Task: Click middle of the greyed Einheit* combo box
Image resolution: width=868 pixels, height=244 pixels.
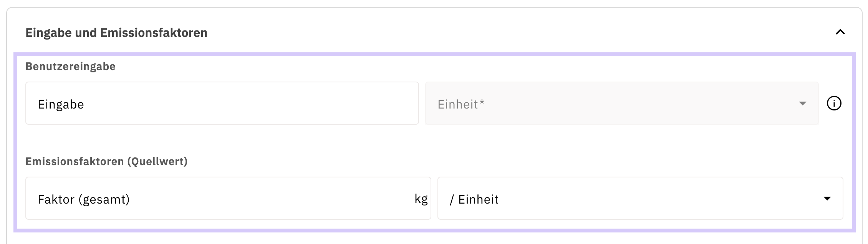Action: pos(621,103)
